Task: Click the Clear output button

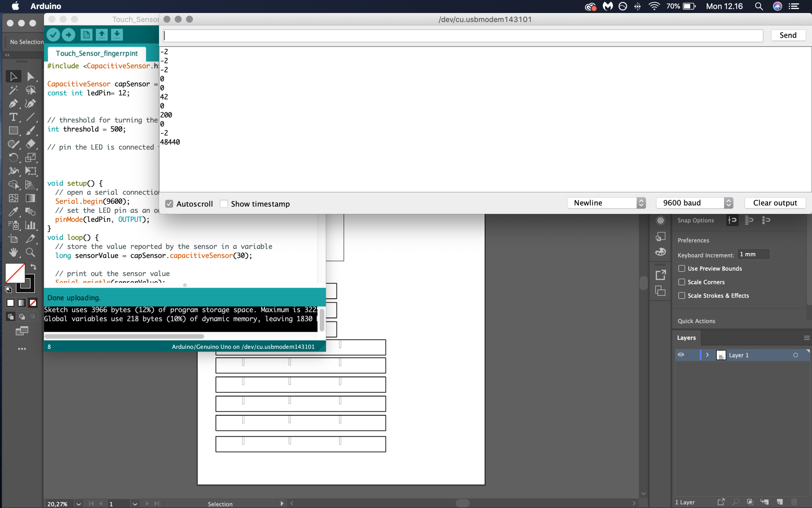Action: tap(775, 203)
